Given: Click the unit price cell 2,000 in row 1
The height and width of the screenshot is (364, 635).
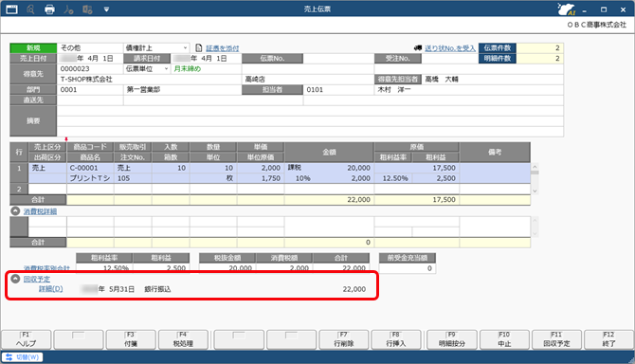Looking at the screenshot, I should click(x=261, y=168).
